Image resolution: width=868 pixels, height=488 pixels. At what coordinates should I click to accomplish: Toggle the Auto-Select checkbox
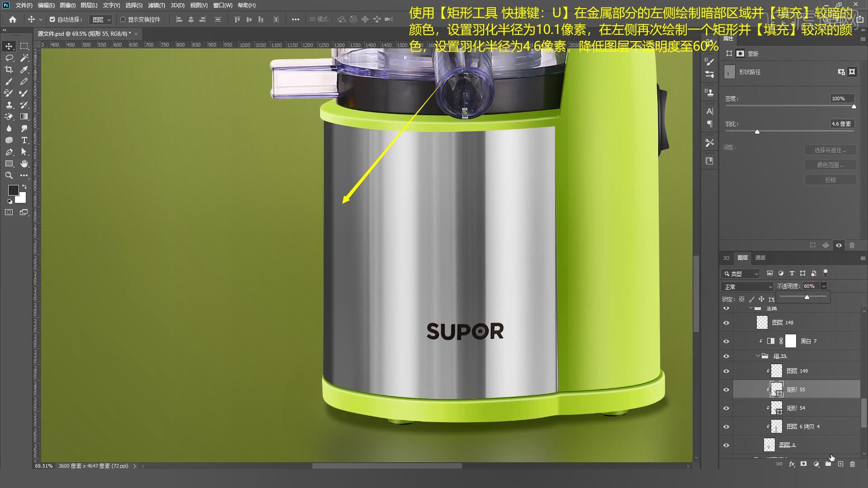[52, 19]
